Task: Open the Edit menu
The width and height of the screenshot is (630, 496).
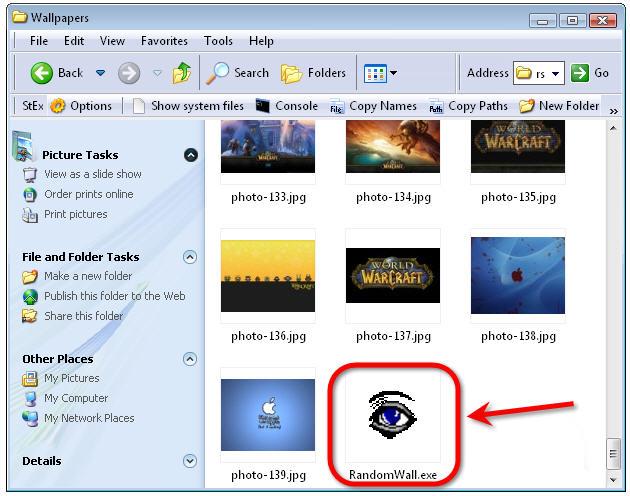Action: 74,41
